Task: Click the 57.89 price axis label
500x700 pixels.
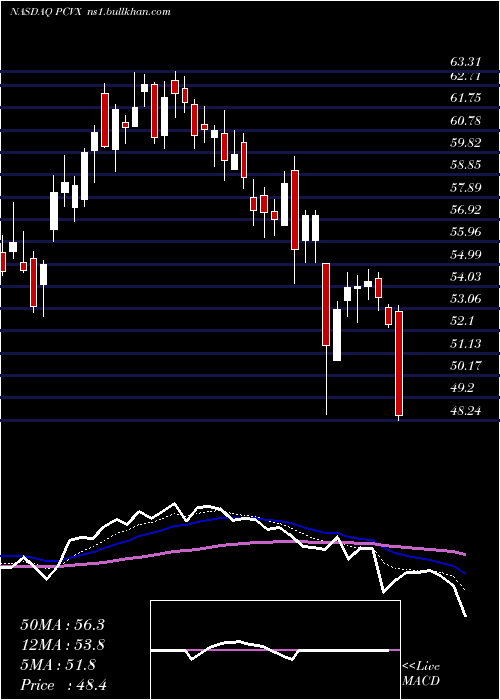Action: point(466,188)
